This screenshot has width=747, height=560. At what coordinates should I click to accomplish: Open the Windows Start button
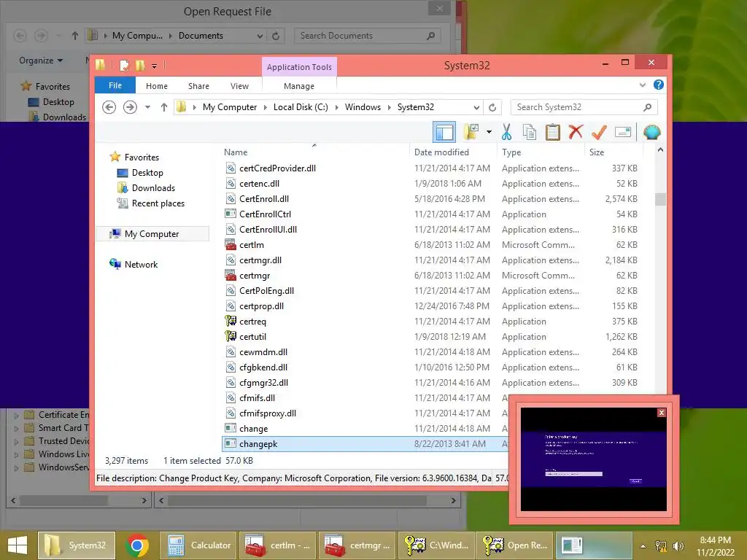(18, 545)
